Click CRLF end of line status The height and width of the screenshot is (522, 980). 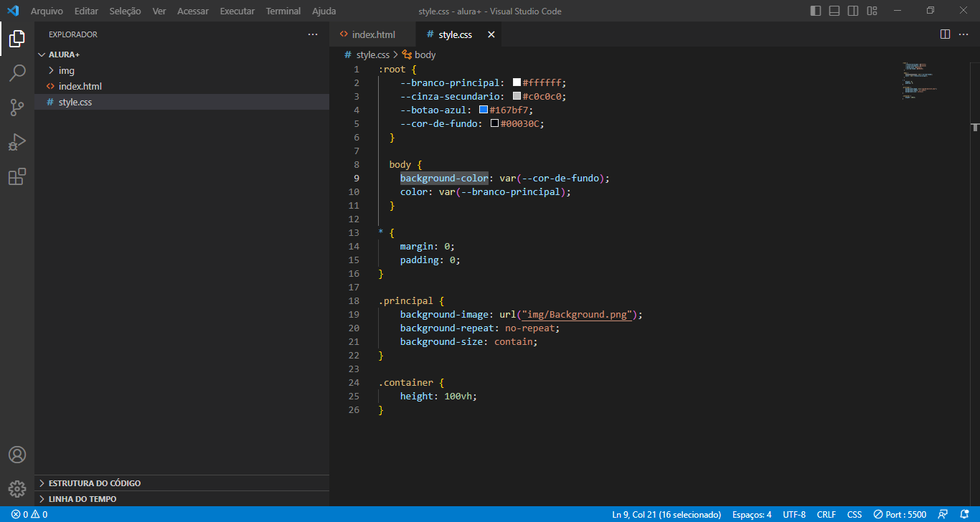click(826, 514)
